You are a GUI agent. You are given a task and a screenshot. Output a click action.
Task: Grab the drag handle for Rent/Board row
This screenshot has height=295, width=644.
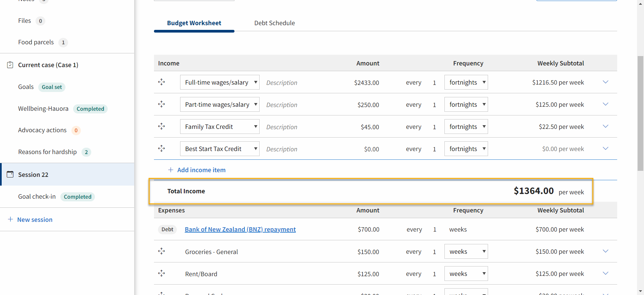[161, 273]
